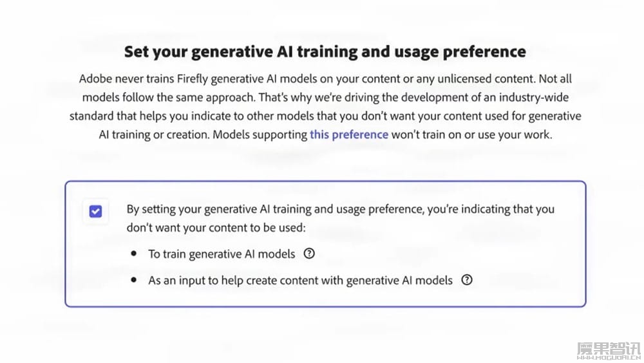644x363 pixels.
Task: Click help icon beside "To train generative AI models"
Action: point(309,254)
